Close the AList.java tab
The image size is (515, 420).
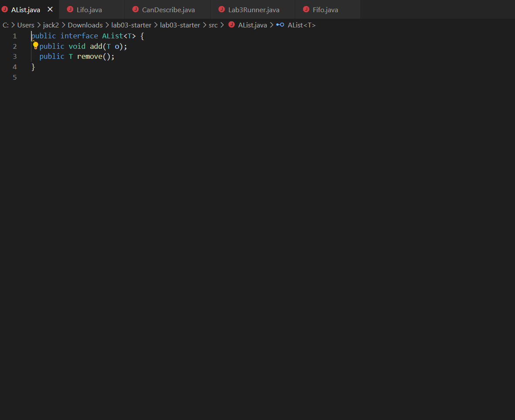coord(50,10)
